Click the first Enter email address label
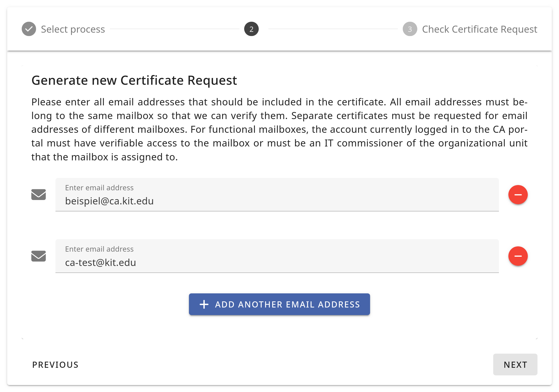This screenshot has height=392, width=559. (99, 188)
